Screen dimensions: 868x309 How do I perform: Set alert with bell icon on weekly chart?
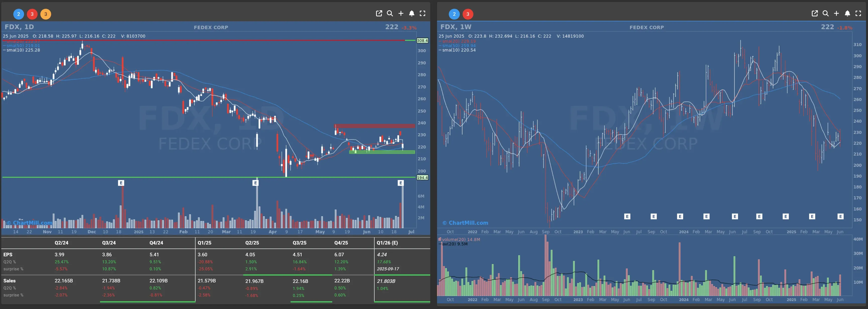pos(847,14)
